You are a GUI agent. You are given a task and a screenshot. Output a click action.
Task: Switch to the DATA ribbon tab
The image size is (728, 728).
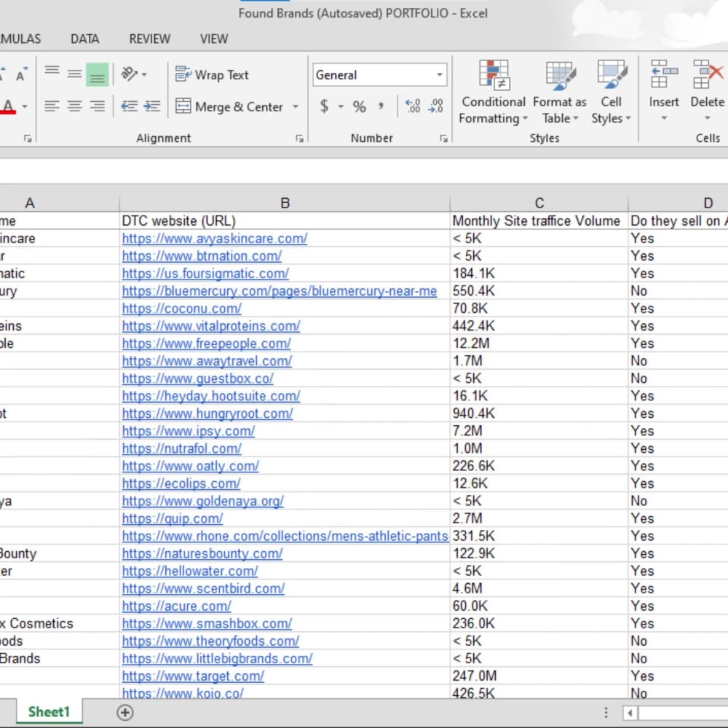pyautogui.click(x=86, y=39)
